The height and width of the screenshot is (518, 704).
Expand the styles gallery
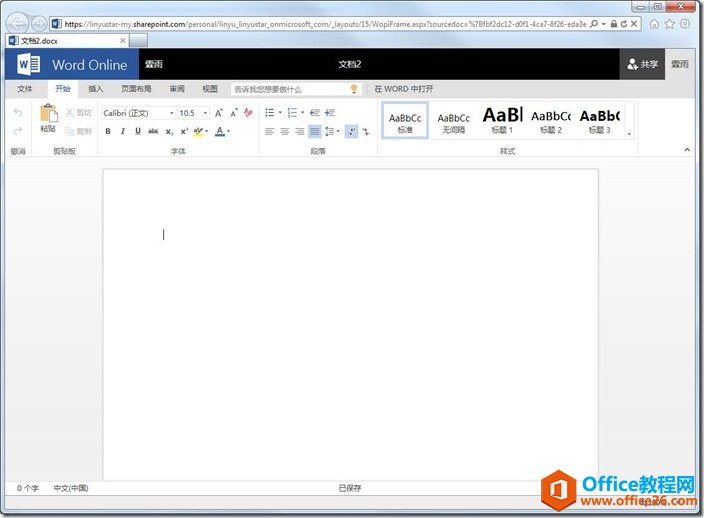629,134
